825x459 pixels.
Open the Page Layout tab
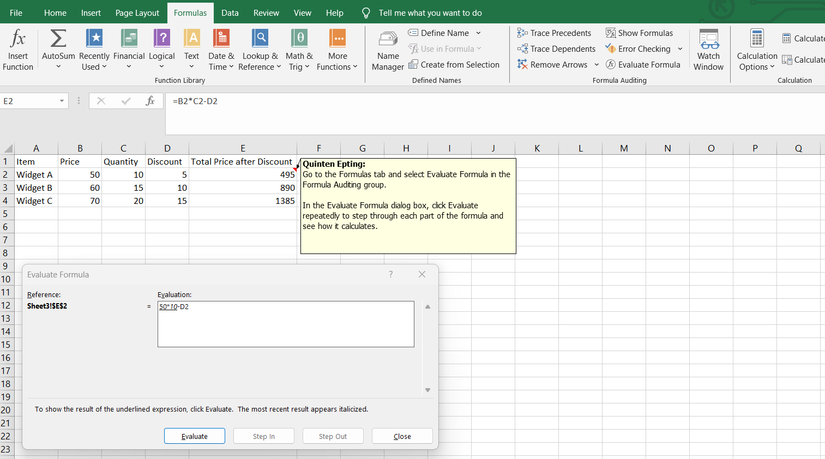[x=137, y=13]
